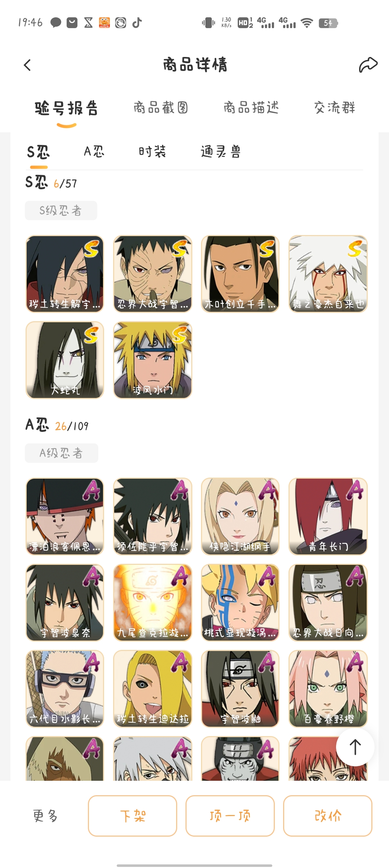
Task: Select the 时装 sub-tab
Action: pyautogui.click(x=152, y=151)
